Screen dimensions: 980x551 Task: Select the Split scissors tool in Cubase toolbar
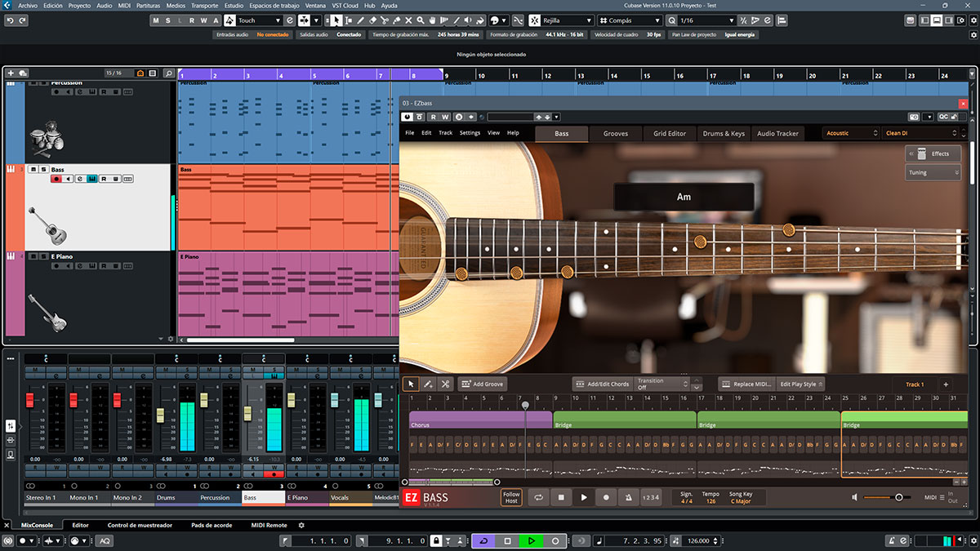(385, 20)
